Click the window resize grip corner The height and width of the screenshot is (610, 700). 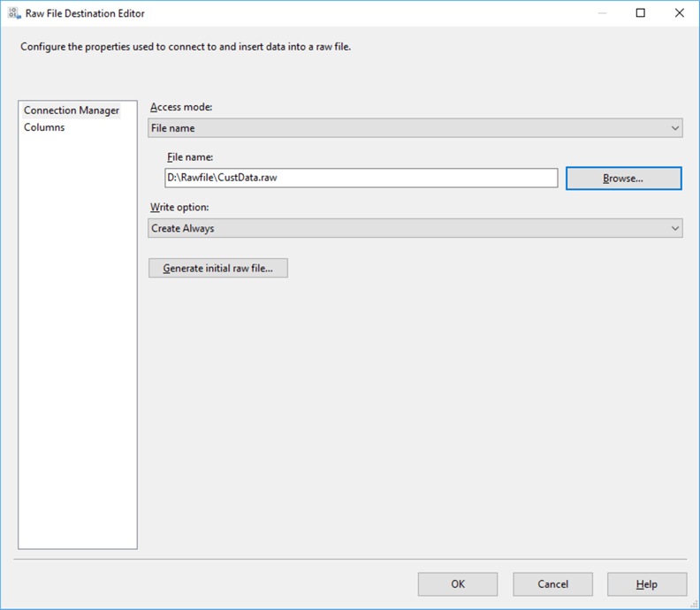tap(694, 604)
